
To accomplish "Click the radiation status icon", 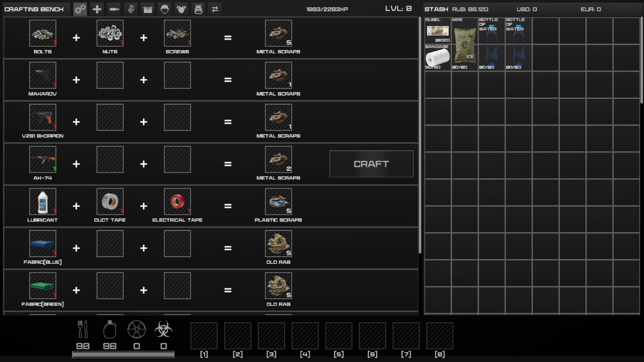I will 137,330.
